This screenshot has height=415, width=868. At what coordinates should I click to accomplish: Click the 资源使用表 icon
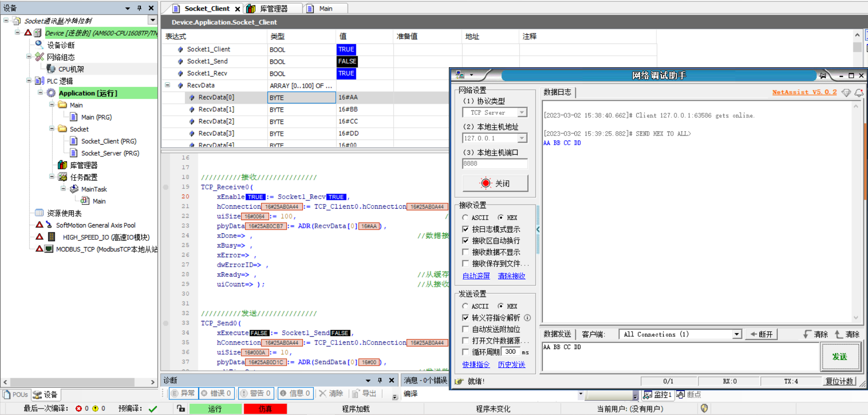coord(39,213)
